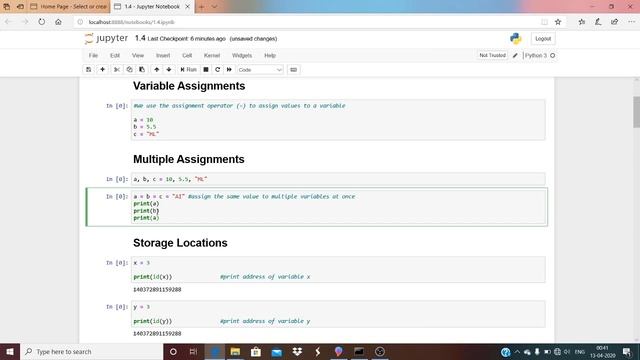Go to the browser home page
This screenshot has height=360, width=640.
(x=58, y=22)
